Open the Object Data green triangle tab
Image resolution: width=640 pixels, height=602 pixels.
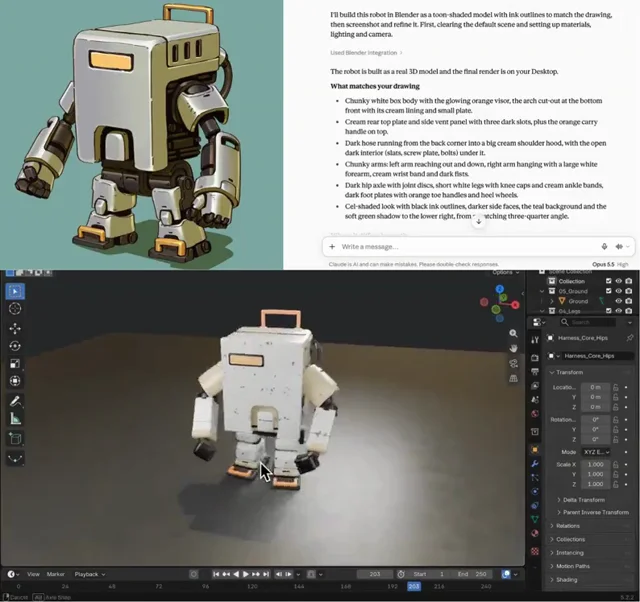[x=535, y=519]
